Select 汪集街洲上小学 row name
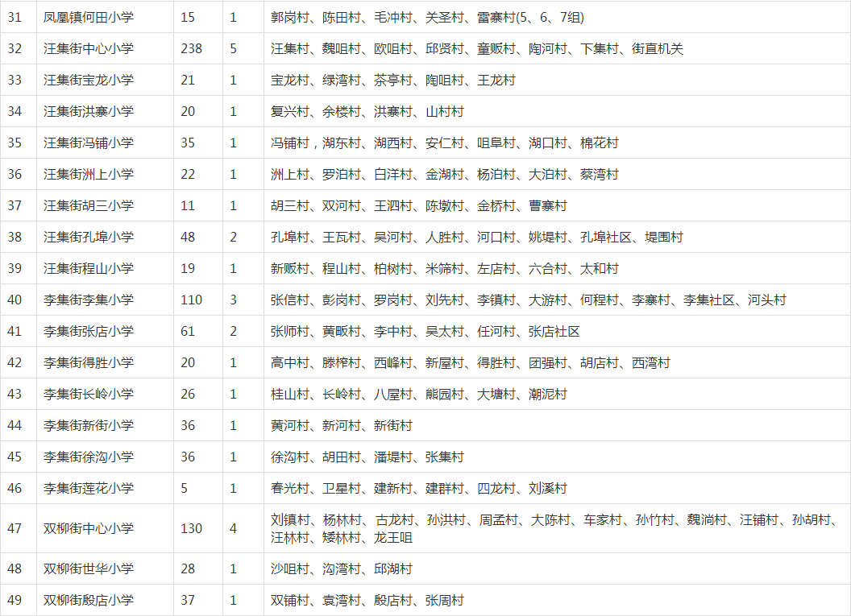The image size is (851, 616). pyautogui.click(x=89, y=174)
